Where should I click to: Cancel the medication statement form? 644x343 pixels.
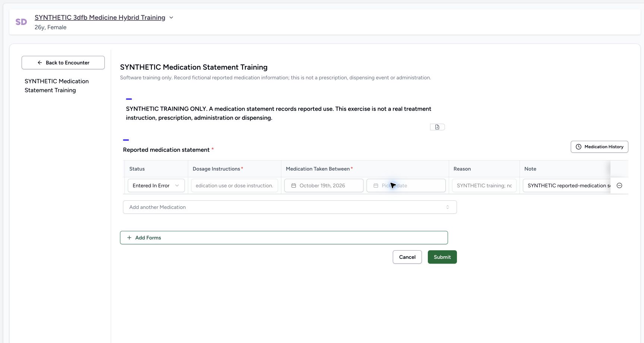pyautogui.click(x=407, y=257)
